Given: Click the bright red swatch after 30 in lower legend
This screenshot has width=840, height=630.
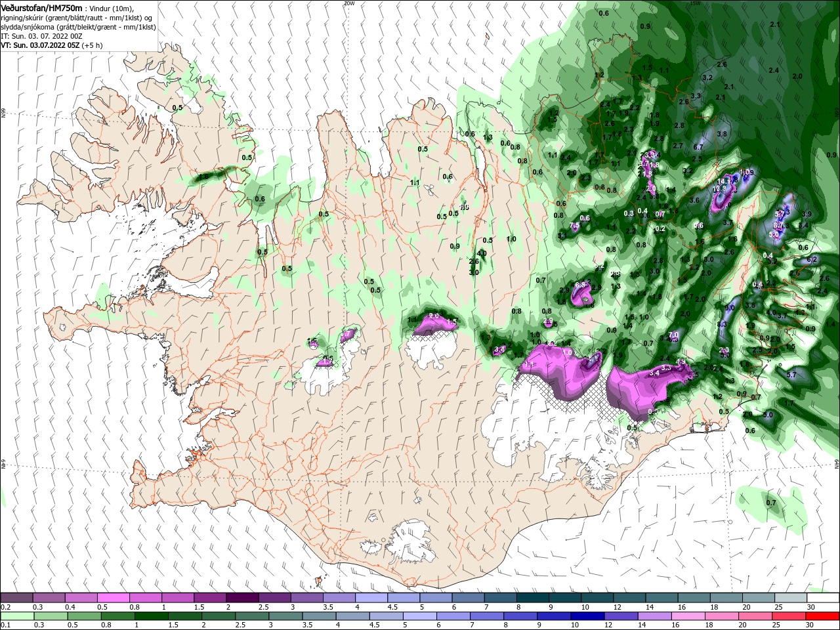Looking at the screenshot, I should (823, 616).
